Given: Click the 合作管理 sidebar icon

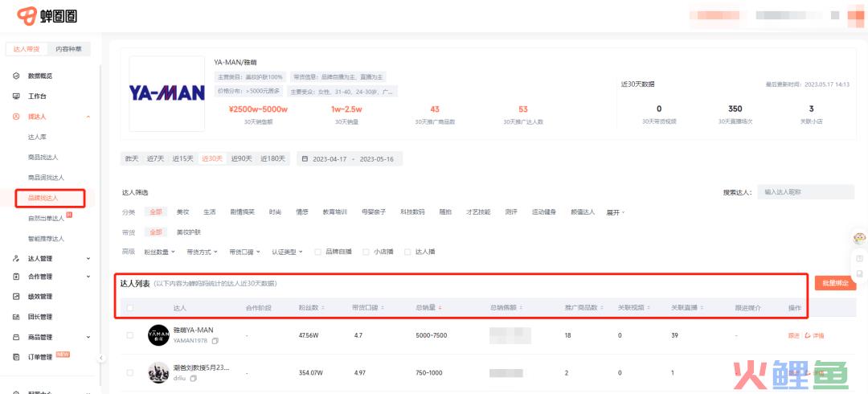Looking at the screenshot, I should click(16, 277).
